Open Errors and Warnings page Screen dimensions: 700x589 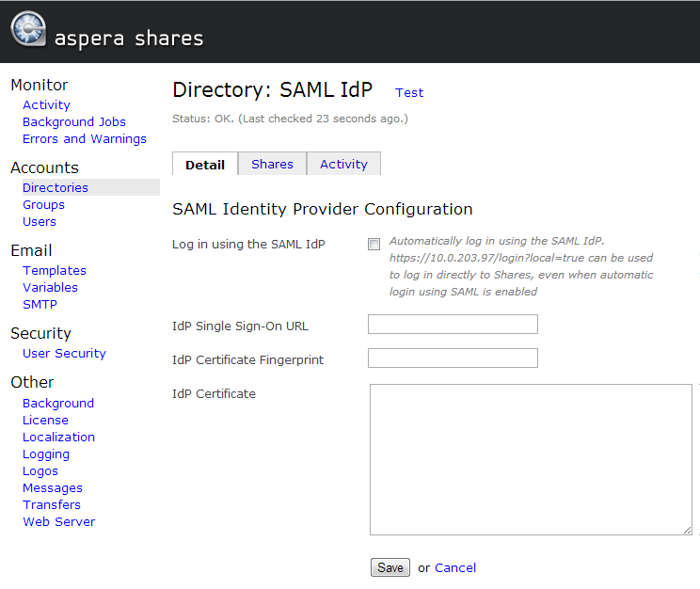85,139
